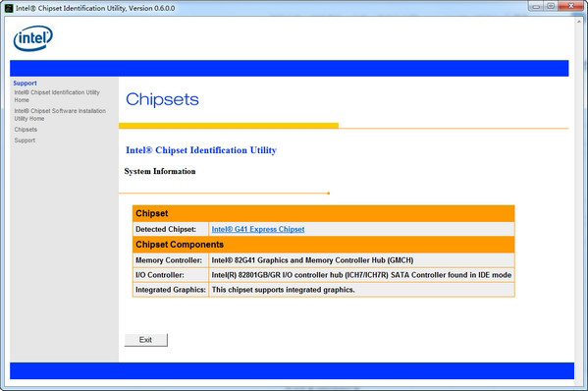Click the System Information heading
The image size is (588, 391).
pyautogui.click(x=160, y=172)
